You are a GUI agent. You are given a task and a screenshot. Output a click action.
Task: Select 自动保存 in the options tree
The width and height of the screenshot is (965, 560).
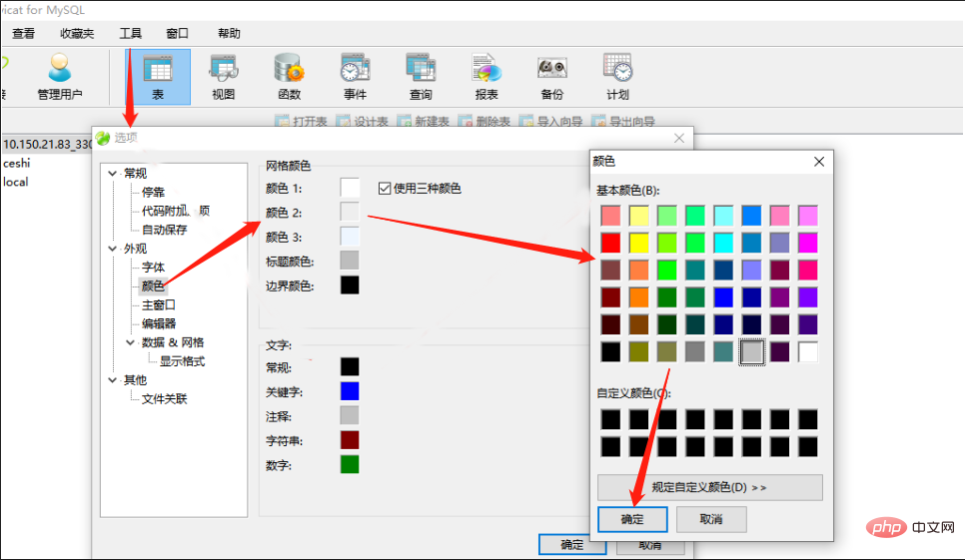click(164, 230)
